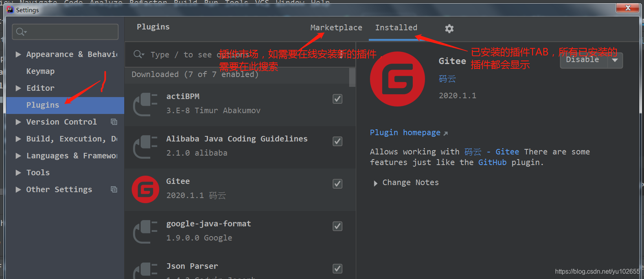Select the Json Parser plugin name
644x279 pixels.
pos(192,266)
